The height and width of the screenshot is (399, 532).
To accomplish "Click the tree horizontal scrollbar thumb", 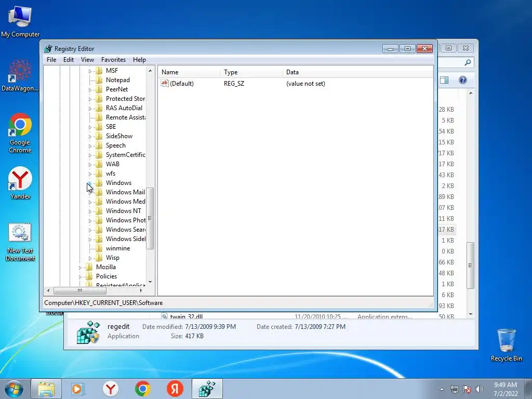I will (79, 290).
